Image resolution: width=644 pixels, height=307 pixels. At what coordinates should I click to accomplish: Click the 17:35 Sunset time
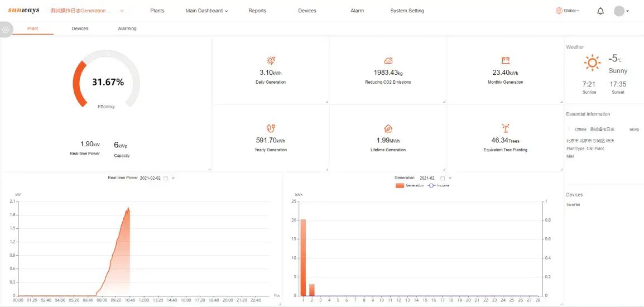pos(618,84)
